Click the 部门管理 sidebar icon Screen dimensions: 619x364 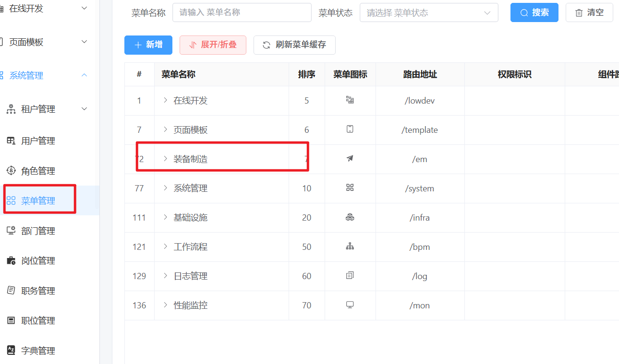point(11,231)
